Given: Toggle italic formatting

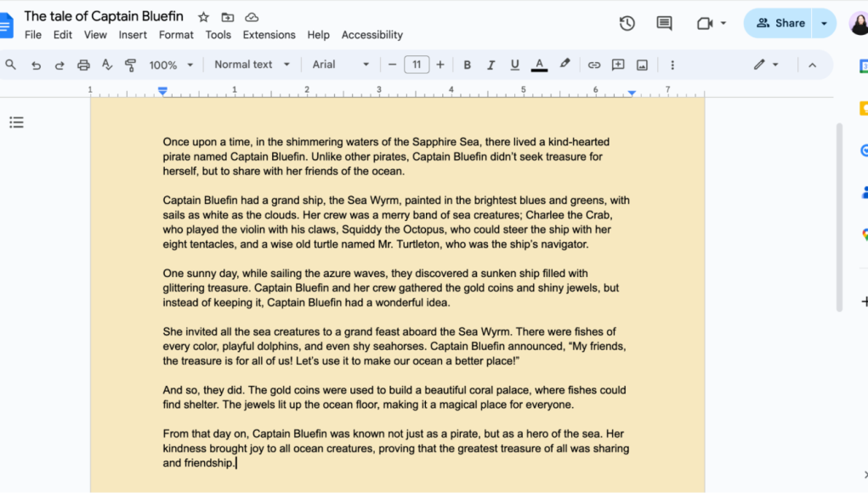Looking at the screenshot, I should (491, 65).
